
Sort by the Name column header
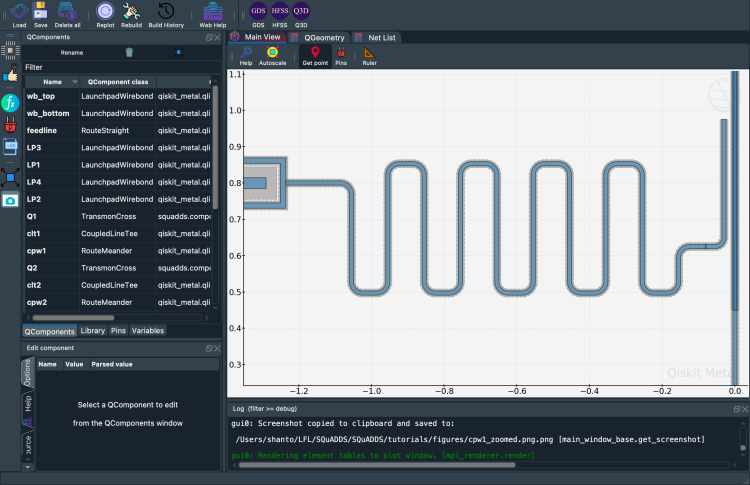click(x=52, y=82)
